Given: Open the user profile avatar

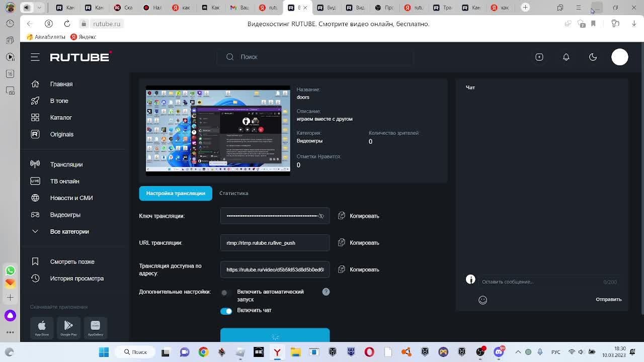Looking at the screenshot, I should click(620, 57).
